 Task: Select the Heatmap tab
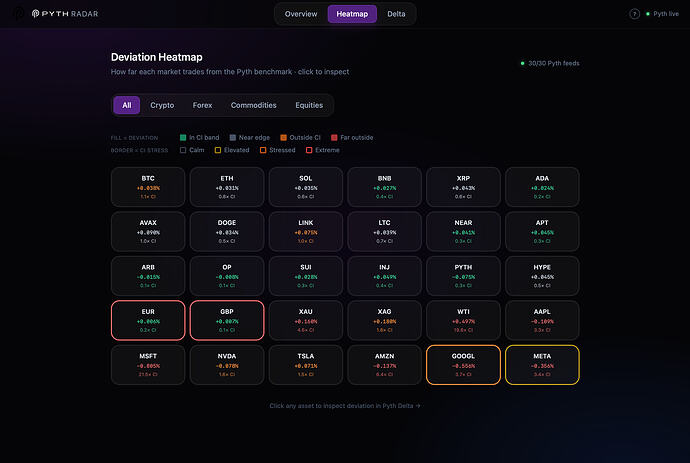click(352, 14)
